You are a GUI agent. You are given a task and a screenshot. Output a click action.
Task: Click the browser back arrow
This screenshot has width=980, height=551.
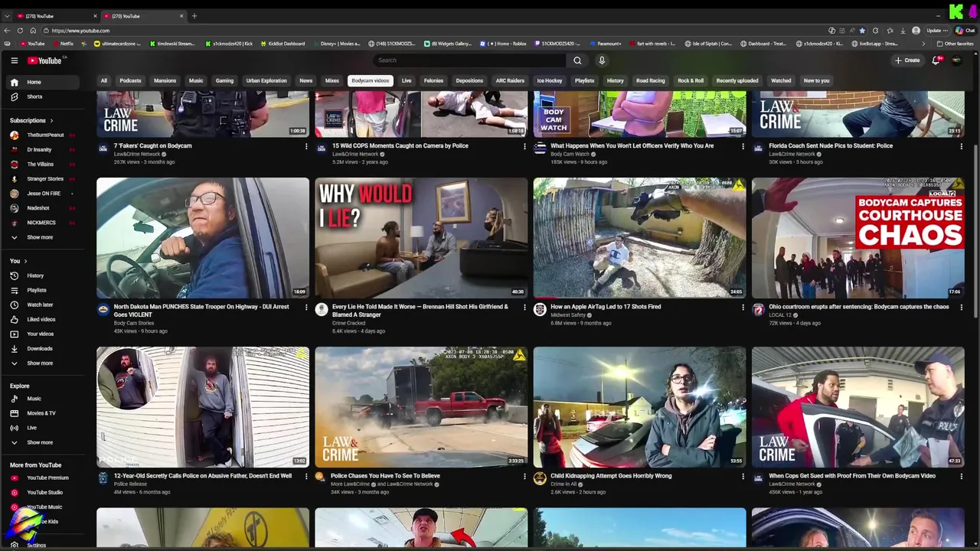[7, 31]
